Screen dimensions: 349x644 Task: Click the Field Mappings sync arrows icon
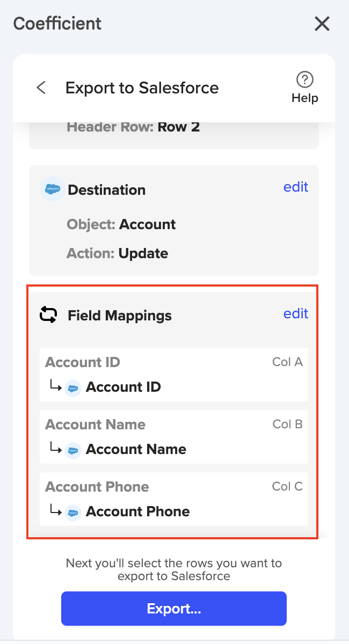pos(48,315)
